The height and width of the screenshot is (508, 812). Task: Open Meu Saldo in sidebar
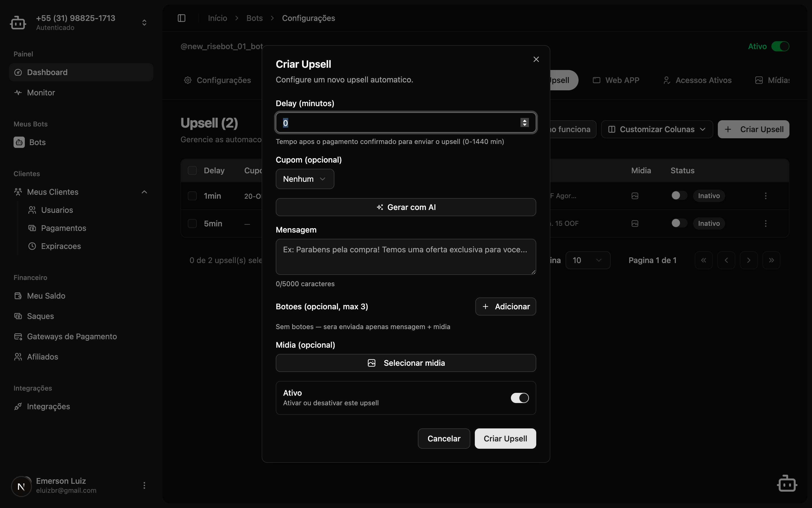81,296
